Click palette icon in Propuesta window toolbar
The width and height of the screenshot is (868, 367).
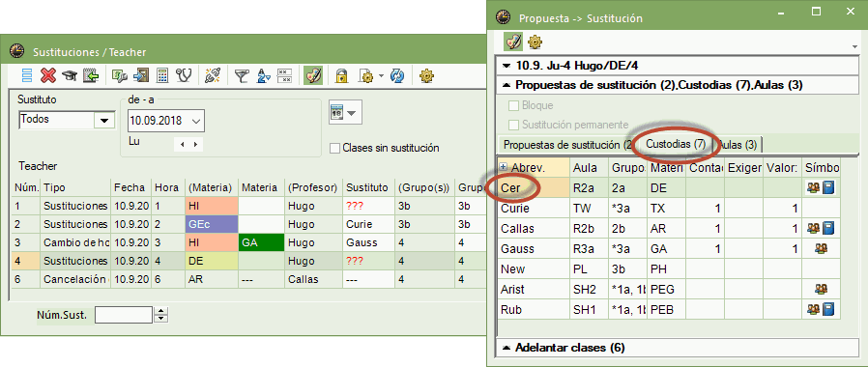513,42
